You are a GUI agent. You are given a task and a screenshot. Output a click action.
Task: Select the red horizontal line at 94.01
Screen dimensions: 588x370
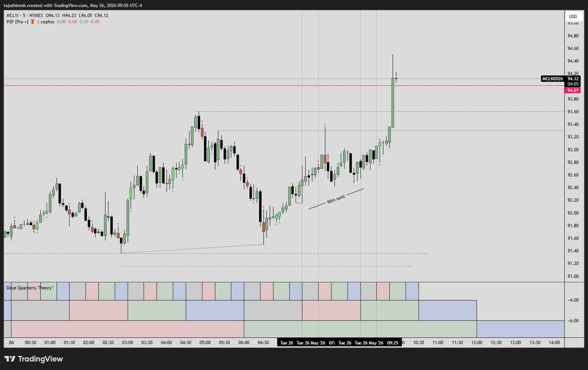pyautogui.click(x=284, y=86)
